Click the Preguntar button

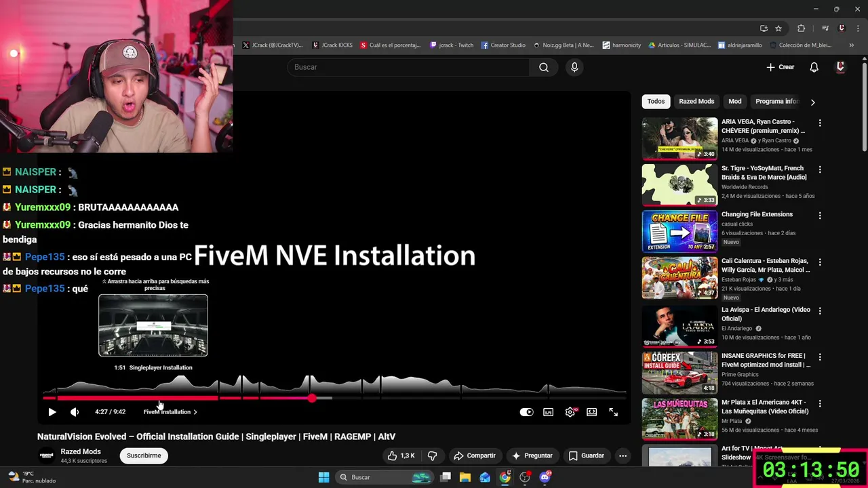pos(532,455)
